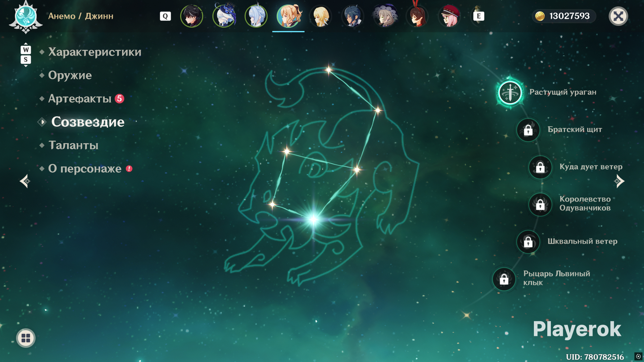Click the locked Братский щит icon
The image size is (644, 362).
528,130
